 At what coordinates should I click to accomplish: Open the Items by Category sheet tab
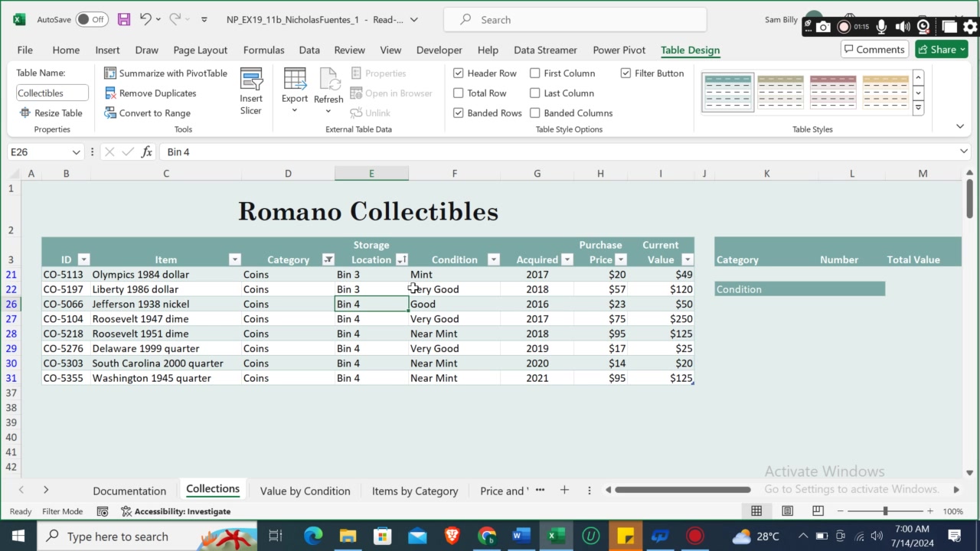[x=415, y=491]
